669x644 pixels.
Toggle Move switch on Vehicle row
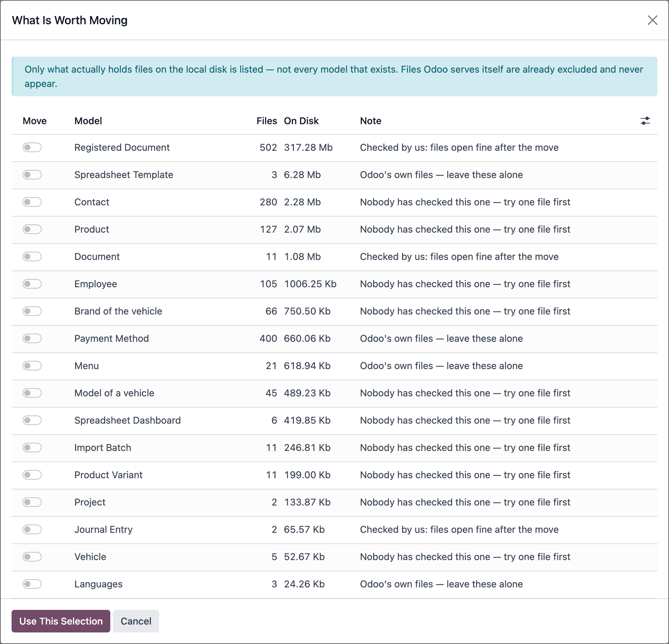click(32, 557)
